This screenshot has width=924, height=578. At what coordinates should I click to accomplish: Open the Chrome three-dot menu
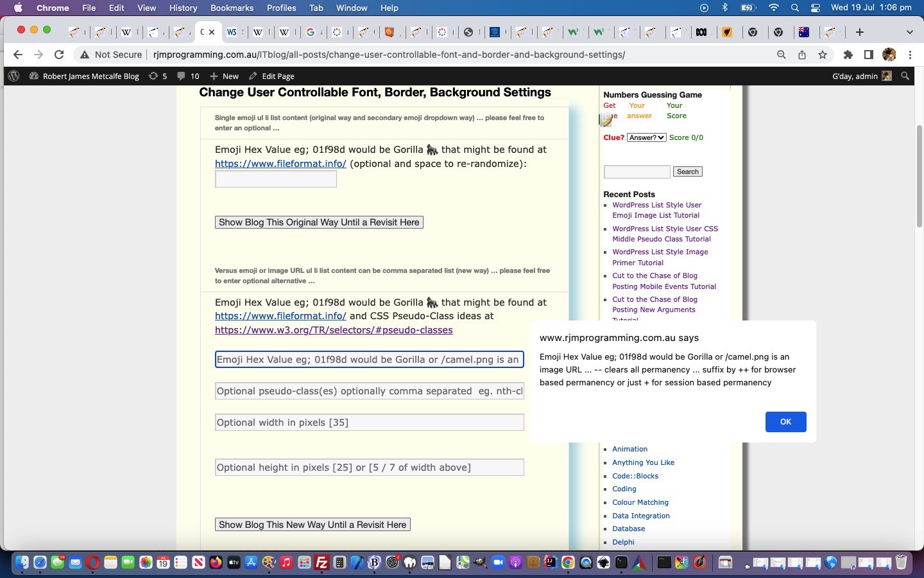click(x=910, y=55)
